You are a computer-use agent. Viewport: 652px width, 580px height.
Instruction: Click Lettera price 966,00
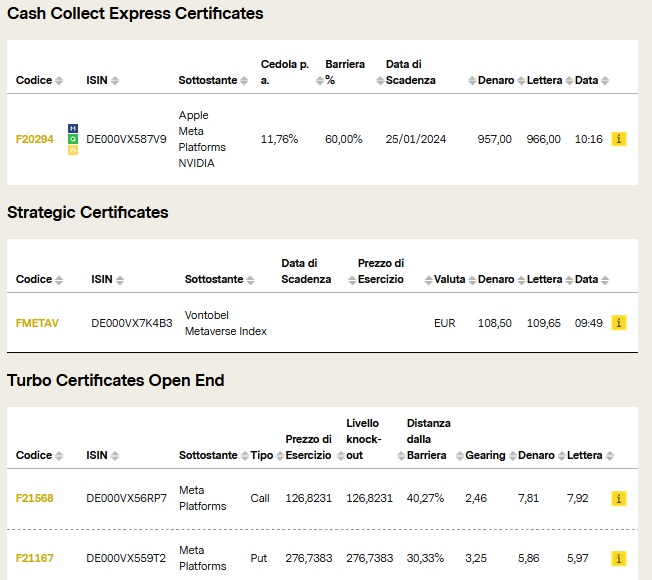[x=543, y=139]
